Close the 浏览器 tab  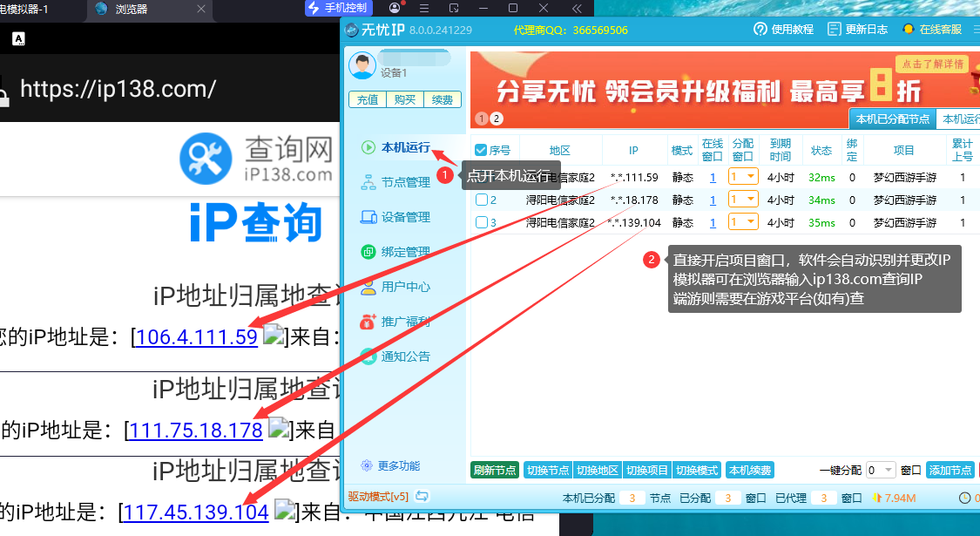tap(200, 9)
